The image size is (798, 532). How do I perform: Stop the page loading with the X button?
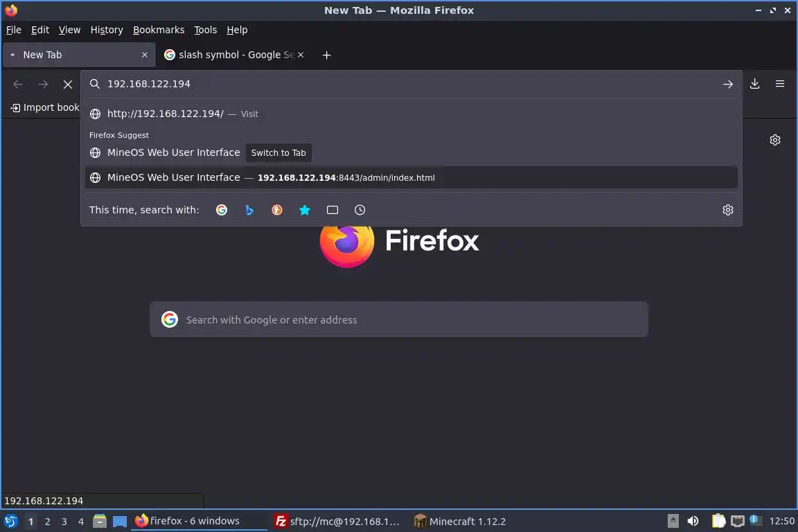point(68,84)
